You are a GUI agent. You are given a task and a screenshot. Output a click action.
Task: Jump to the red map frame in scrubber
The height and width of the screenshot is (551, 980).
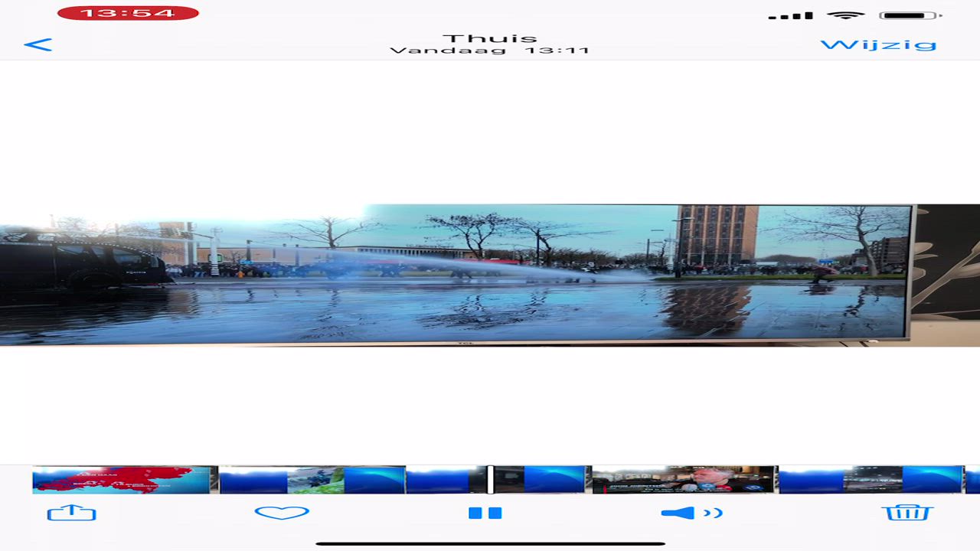(122, 479)
